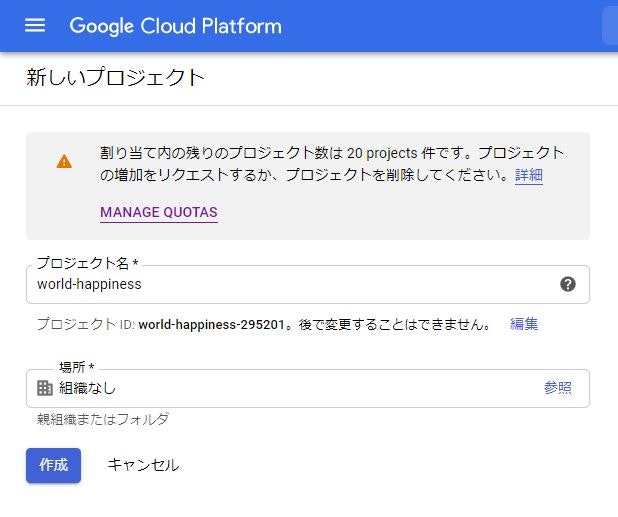Click the quota warning message text
Viewport: 618px width, 517px height.
coord(332,164)
